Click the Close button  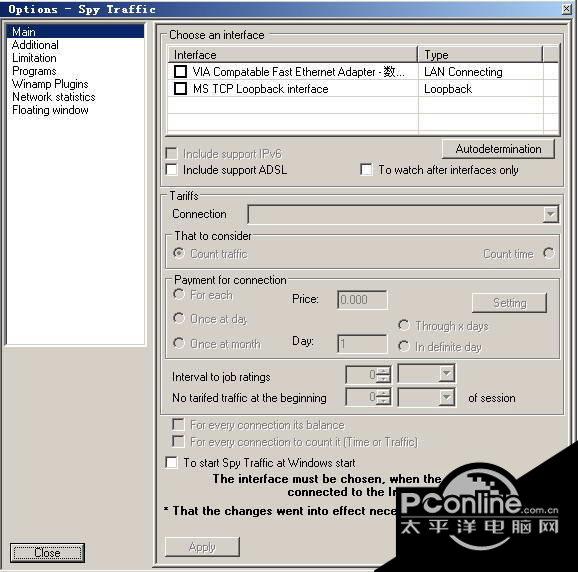pyautogui.click(x=47, y=553)
